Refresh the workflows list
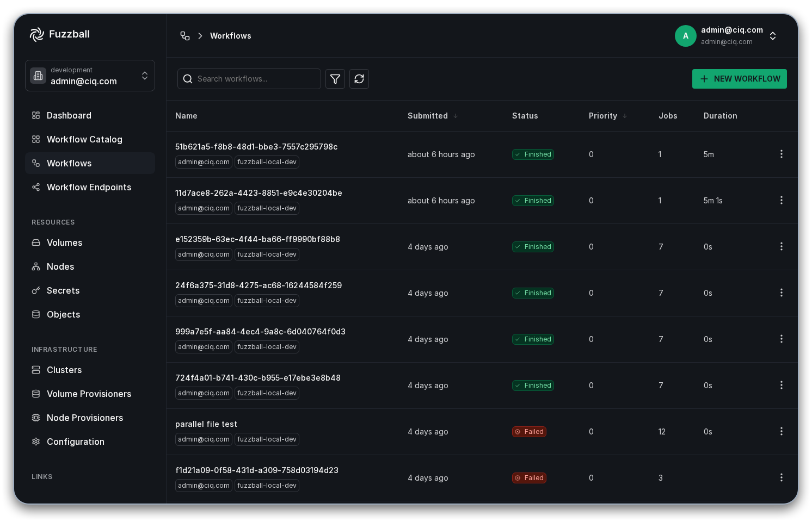 359,79
